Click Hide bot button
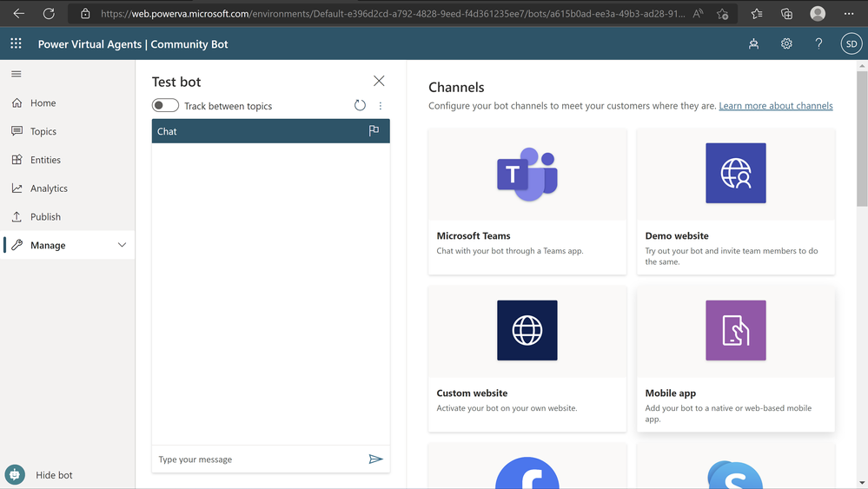This screenshot has height=489, width=868. 54,474
